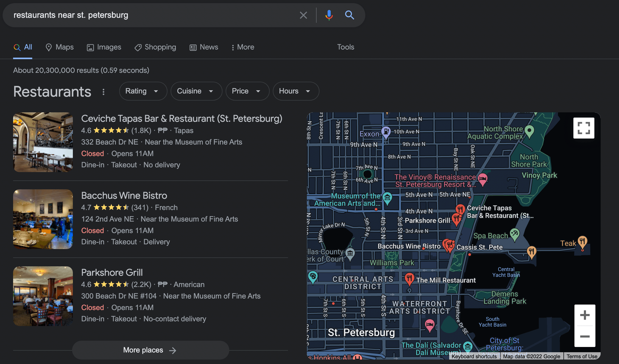Click the More places button
619x364 pixels.
(150, 350)
